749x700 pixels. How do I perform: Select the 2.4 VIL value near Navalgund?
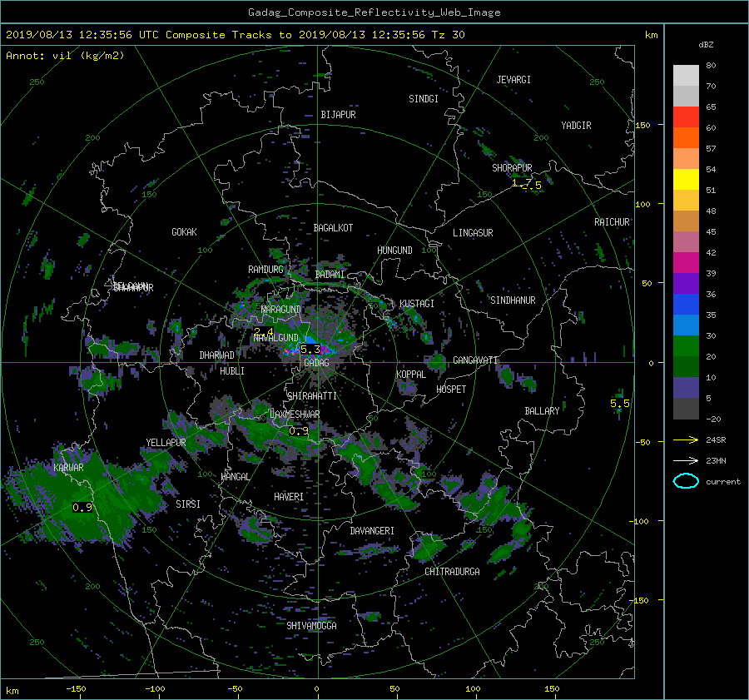coord(264,331)
